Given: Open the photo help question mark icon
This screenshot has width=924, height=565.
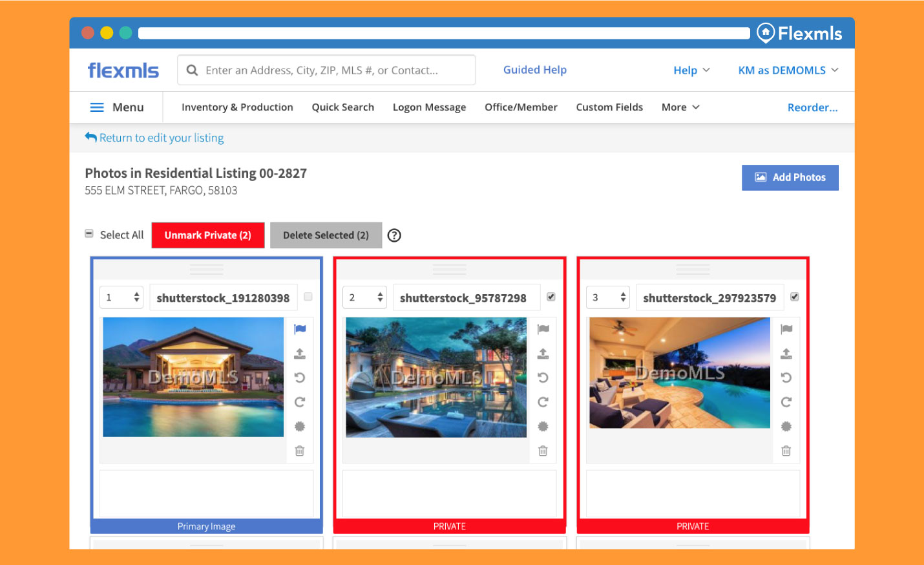Looking at the screenshot, I should pyautogui.click(x=394, y=235).
